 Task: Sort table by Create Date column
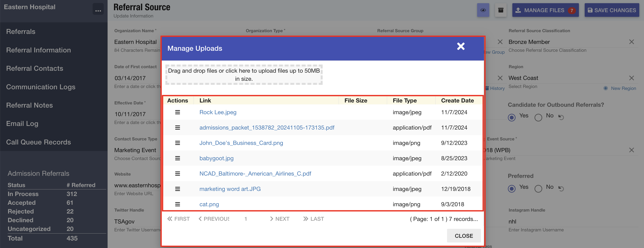point(457,101)
